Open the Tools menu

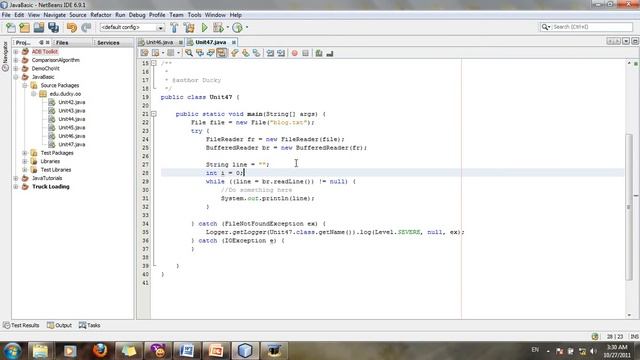[194, 15]
